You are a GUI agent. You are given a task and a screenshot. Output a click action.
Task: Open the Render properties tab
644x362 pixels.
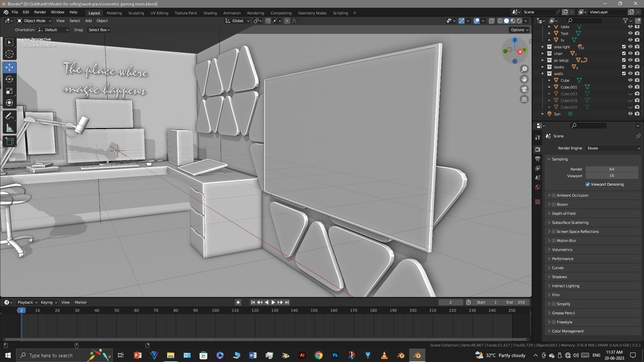point(538,149)
